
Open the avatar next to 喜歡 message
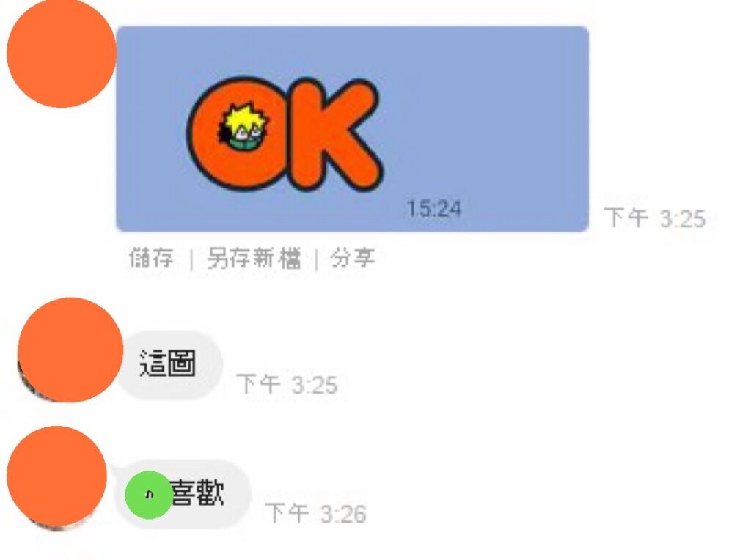(x=56, y=476)
